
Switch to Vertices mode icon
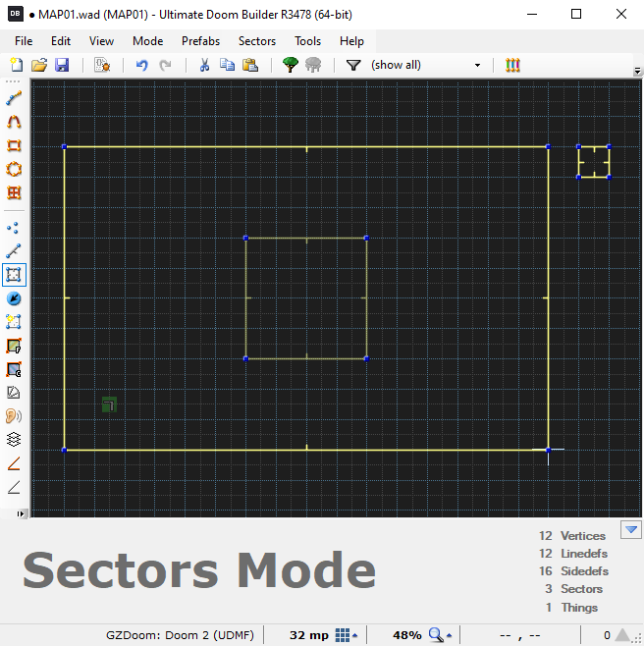pos(14,228)
